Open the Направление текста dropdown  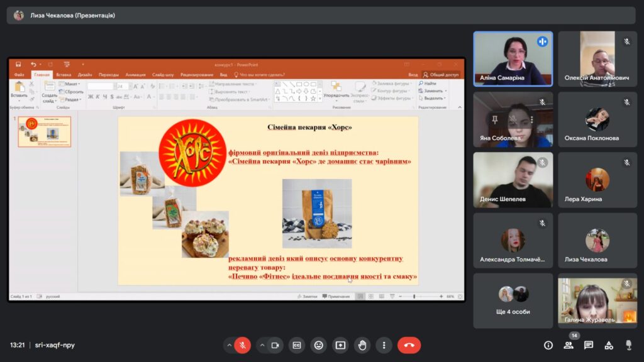pyautogui.click(x=233, y=84)
